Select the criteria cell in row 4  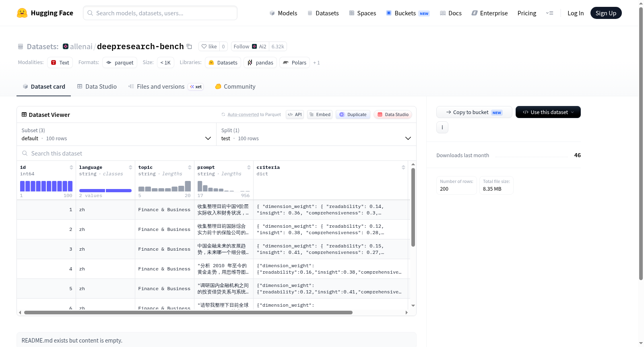click(330, 269)
